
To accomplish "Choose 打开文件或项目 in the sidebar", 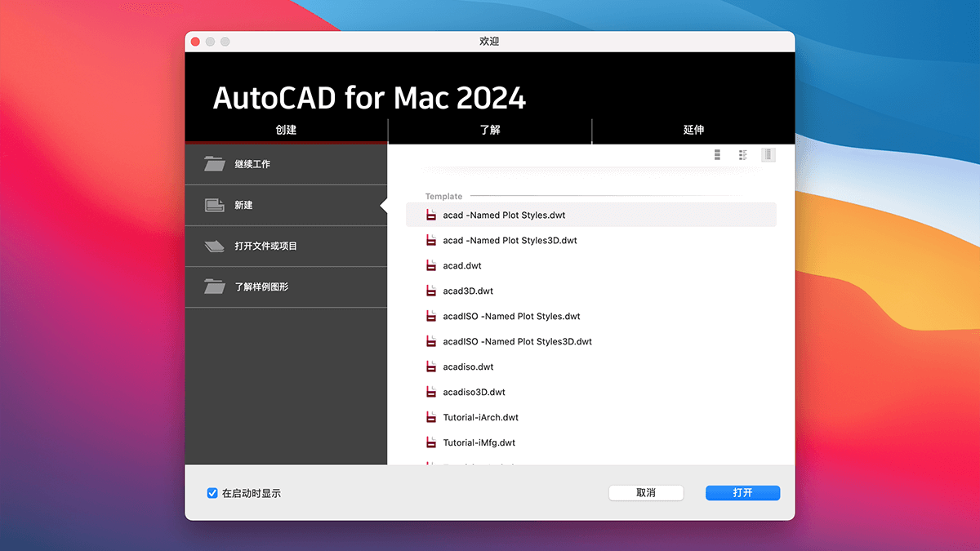I will tap(286, 246).
